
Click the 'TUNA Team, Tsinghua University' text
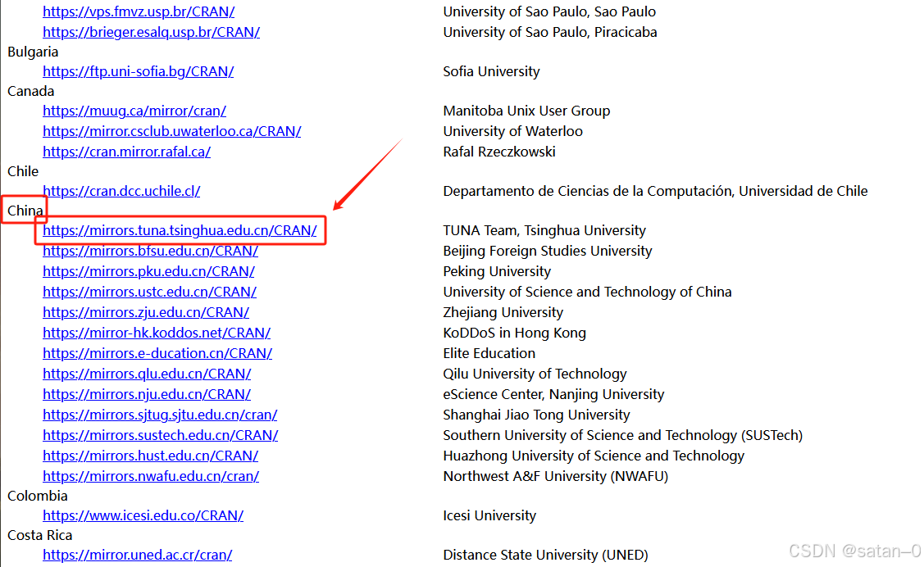(544, 231)
